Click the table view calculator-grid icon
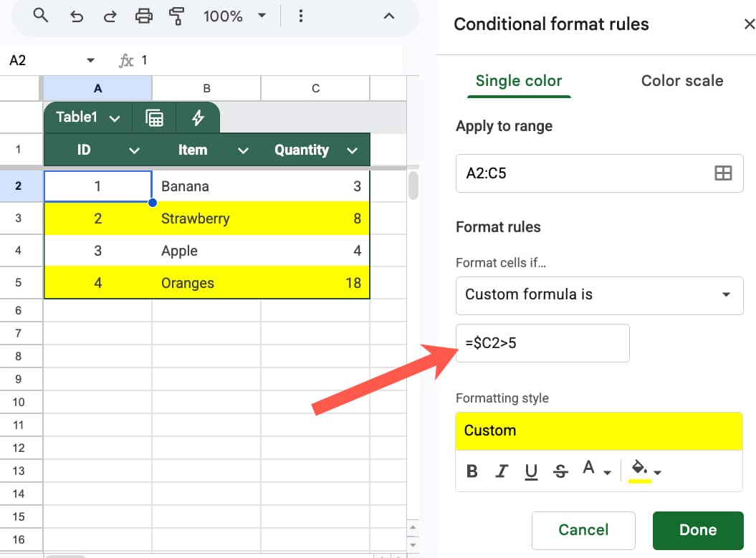 coord(154,117)
